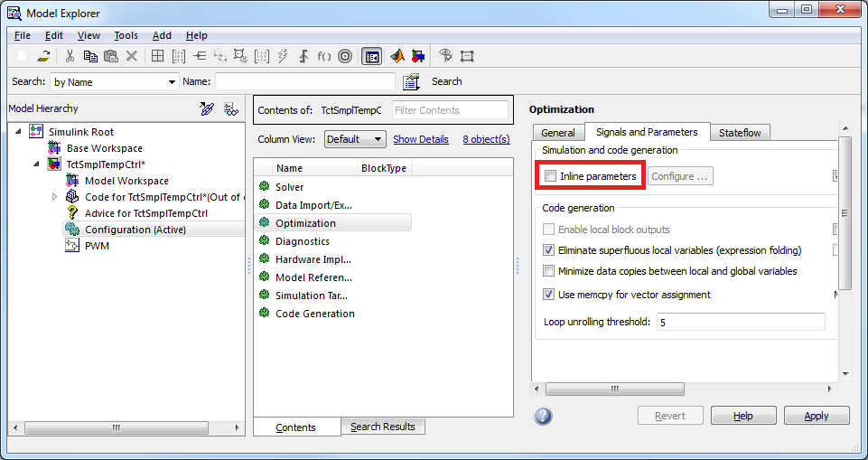
Task: Open the File menu
Action: (x=23, y=35)
